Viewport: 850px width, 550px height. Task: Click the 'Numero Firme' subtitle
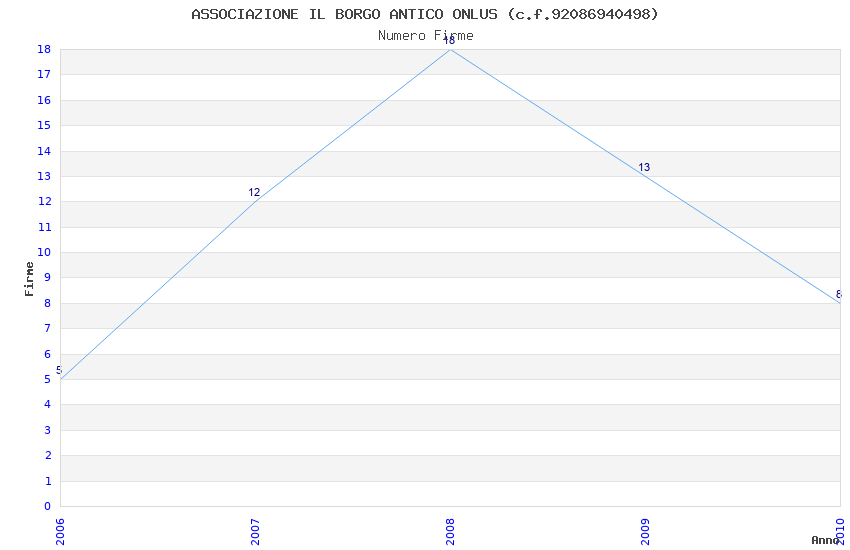tap(426, 36)
